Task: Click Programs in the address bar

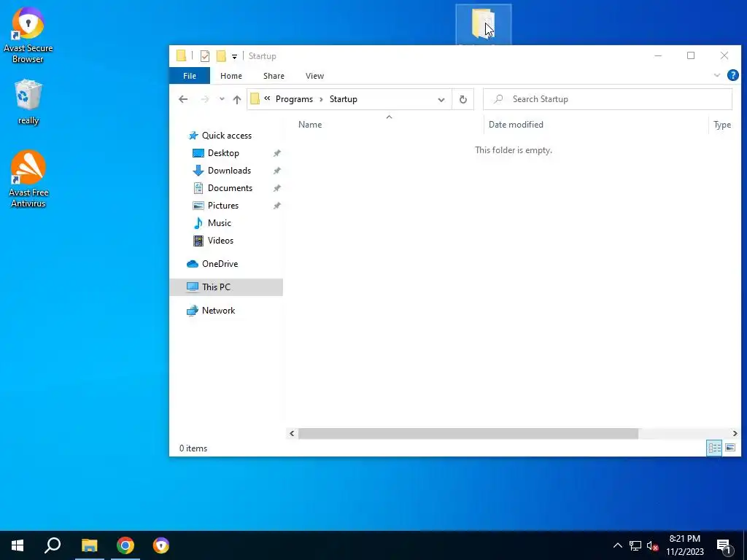Action: [294, 99]
